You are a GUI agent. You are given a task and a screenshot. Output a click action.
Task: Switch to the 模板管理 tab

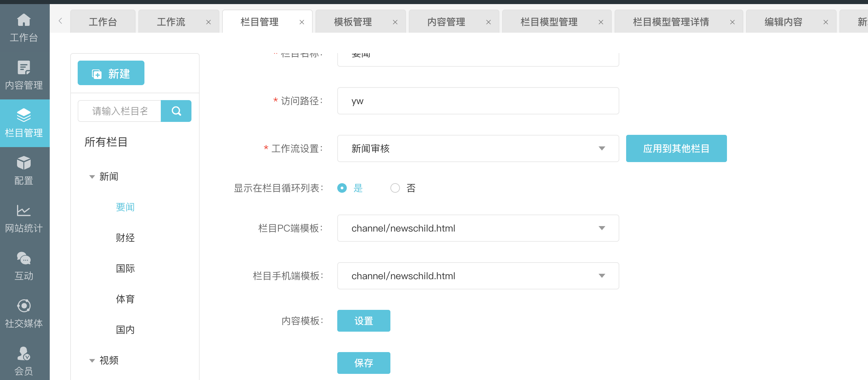[x=353, y=22]
